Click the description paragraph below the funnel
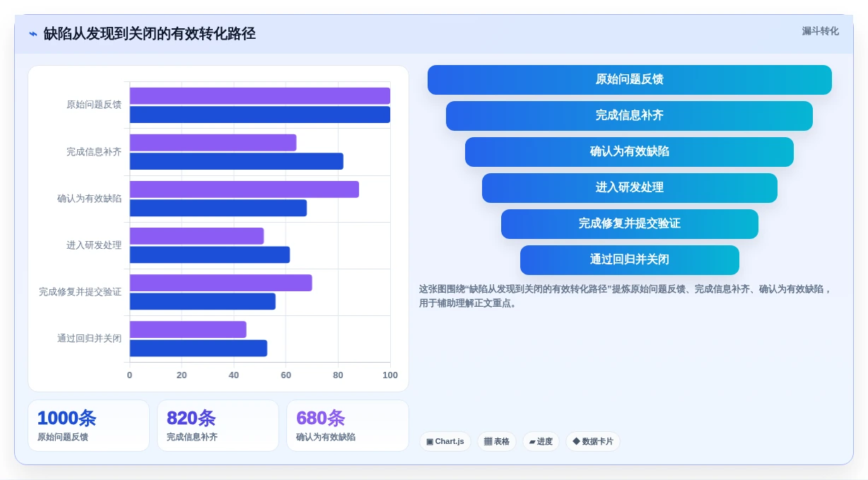 click(626, 296)
